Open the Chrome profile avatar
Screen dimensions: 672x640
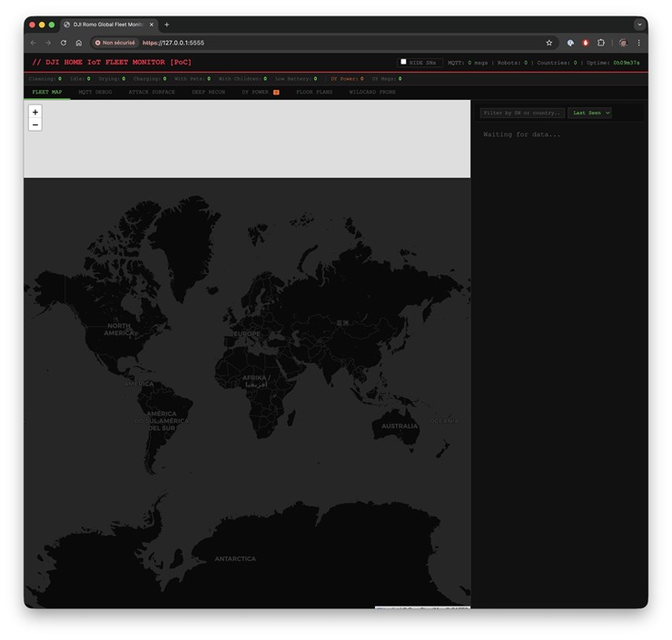pos(622,43)
